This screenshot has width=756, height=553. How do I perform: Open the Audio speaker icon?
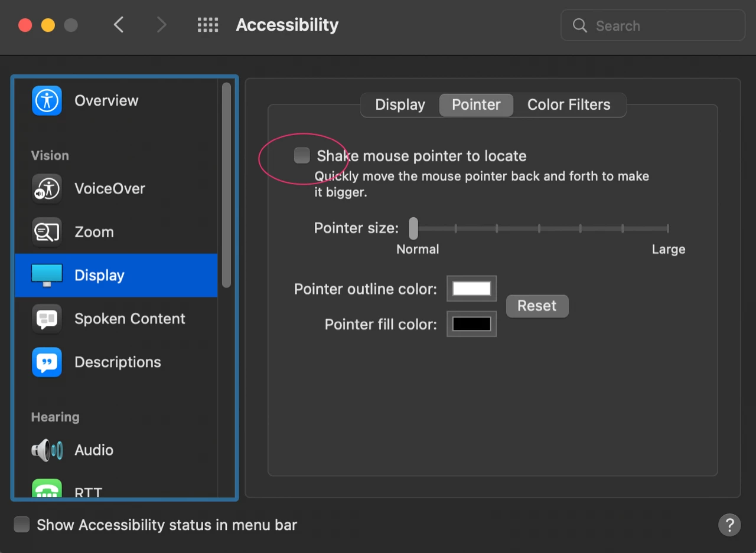point(47,450)
